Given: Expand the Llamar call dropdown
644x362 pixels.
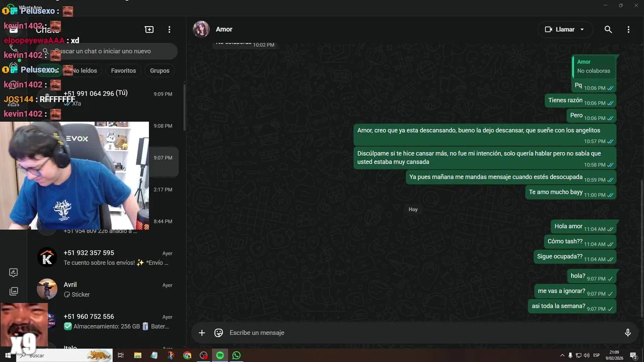Looking at the screenshot, I should tap(582, 30).
